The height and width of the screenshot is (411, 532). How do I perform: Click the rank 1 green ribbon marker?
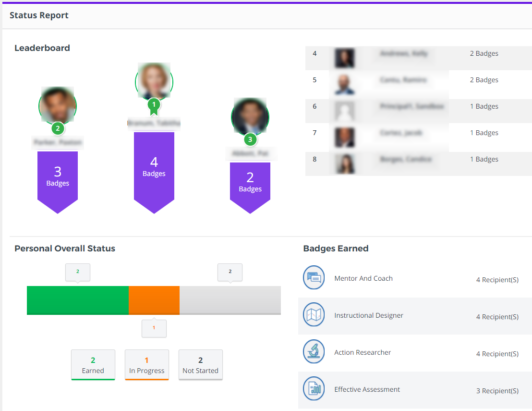[154, 106]
